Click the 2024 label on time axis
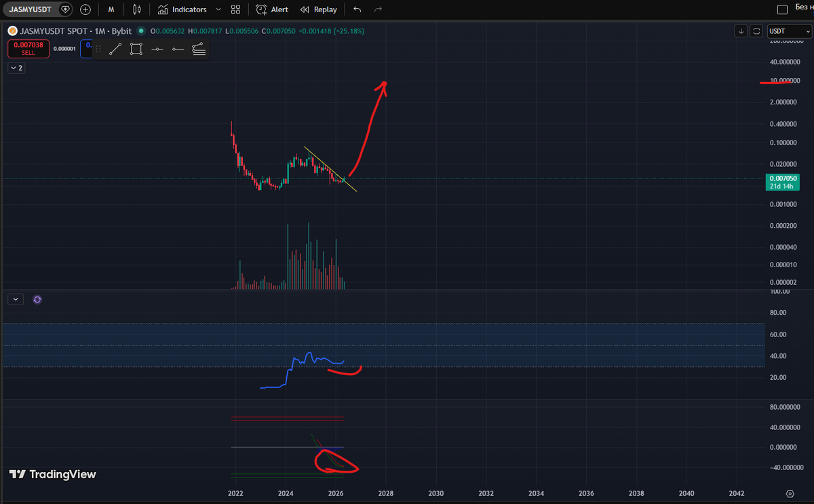This screenshot has width=814, height=504. (286, 493)
